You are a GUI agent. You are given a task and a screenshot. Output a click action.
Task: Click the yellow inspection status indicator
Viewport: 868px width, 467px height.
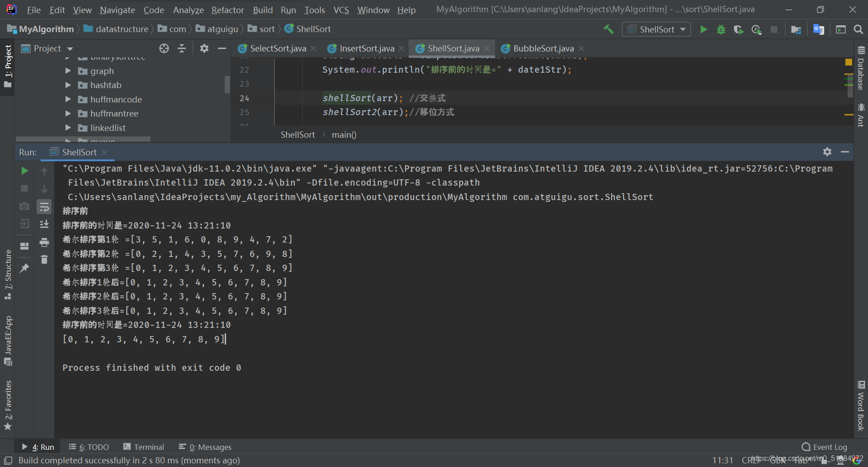coord(849,62)
